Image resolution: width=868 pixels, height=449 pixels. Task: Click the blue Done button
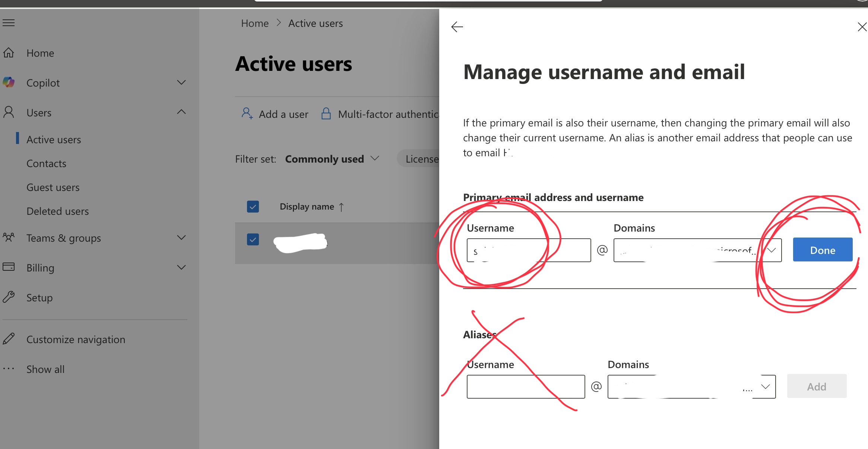point(823,250)
